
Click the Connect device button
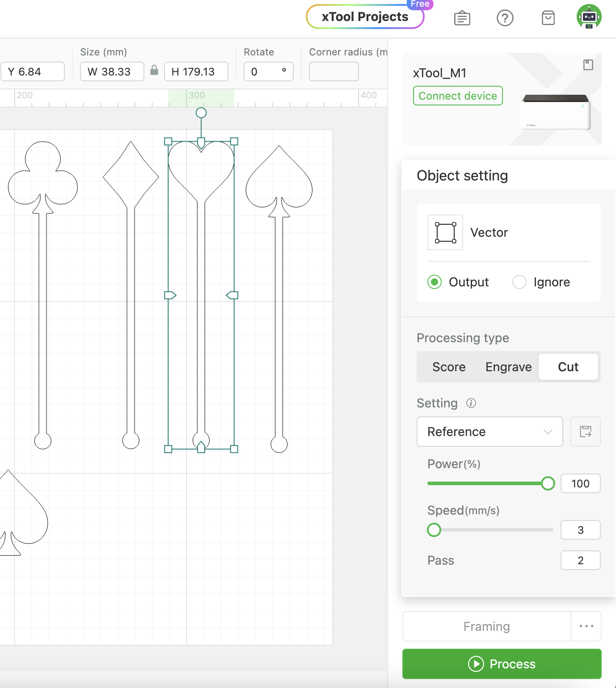[458, 96]
